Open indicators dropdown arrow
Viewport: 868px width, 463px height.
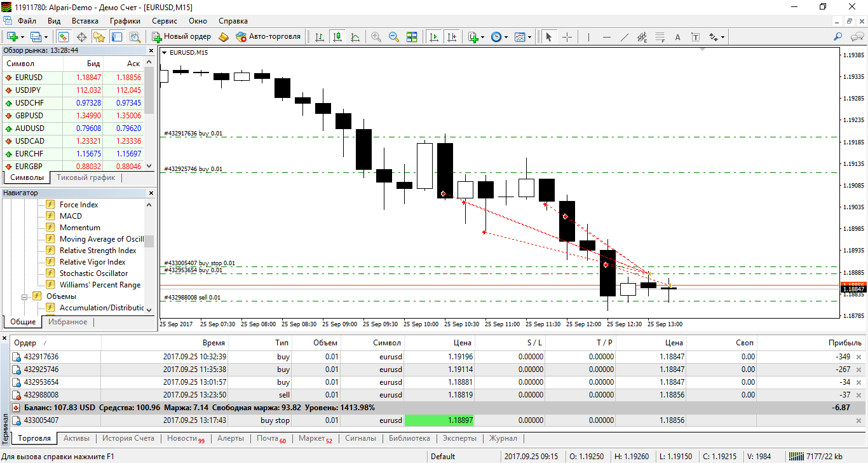click(x=483, y=37)
